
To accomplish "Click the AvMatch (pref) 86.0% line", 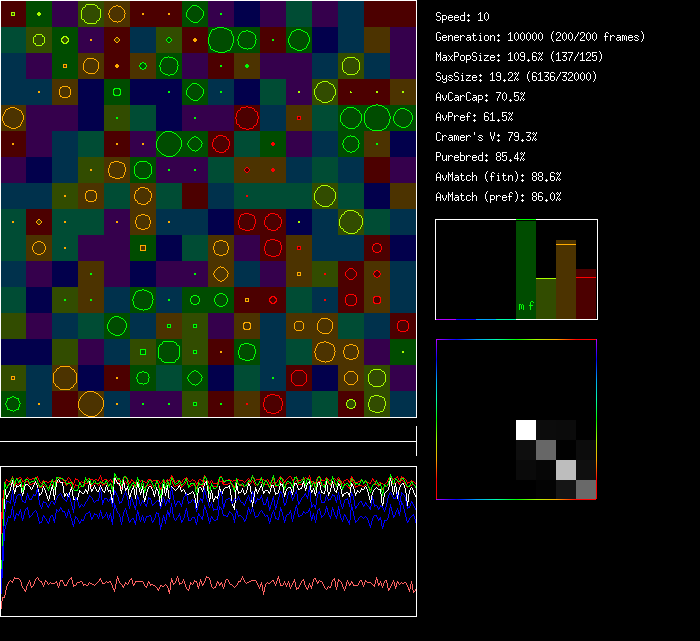I will click(498, 197).
